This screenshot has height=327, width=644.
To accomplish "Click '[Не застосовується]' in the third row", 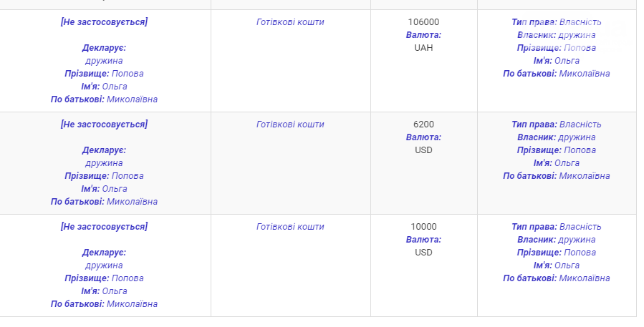I will tap(104, 227).
